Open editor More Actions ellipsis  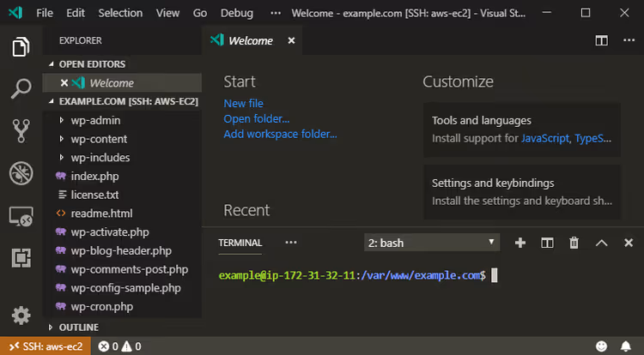click(629, 40)
